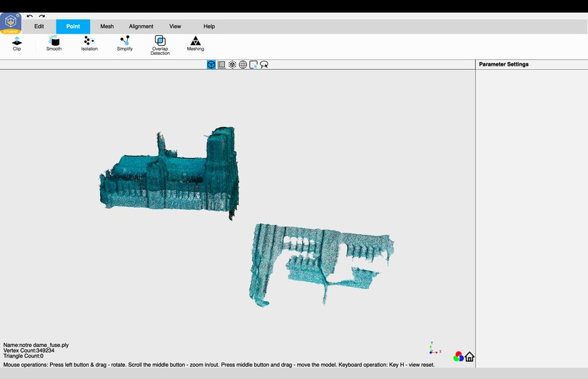Toggle the rectangle selection mode icon
Viewport: 588px width, 379px height.
[221, 65]
